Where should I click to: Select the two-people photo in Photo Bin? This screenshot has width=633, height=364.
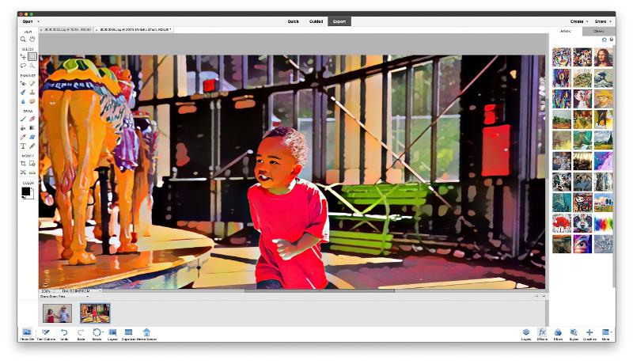pos(57,313)
